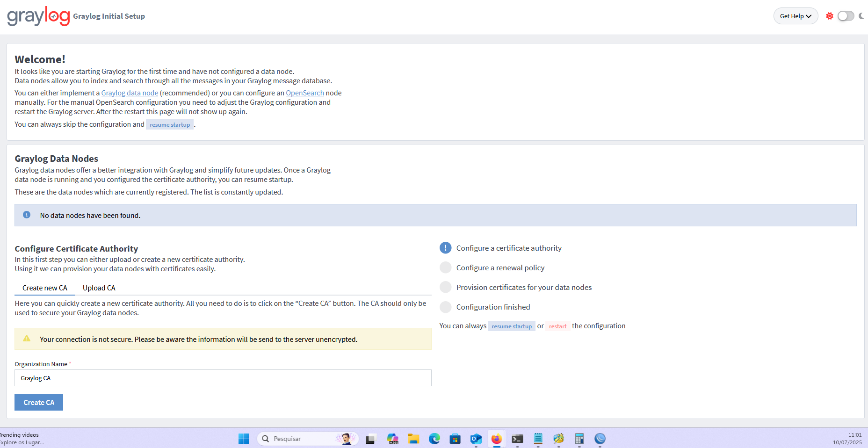Open the Notepad taskbar icon

click(538, 439)
